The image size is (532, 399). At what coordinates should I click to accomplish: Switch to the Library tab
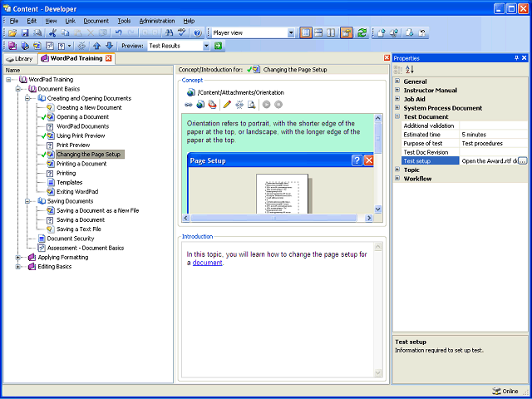click(20, 59)
